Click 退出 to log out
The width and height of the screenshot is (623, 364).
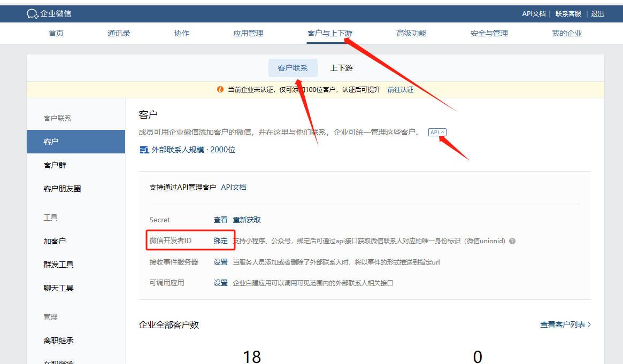[597, 14]
